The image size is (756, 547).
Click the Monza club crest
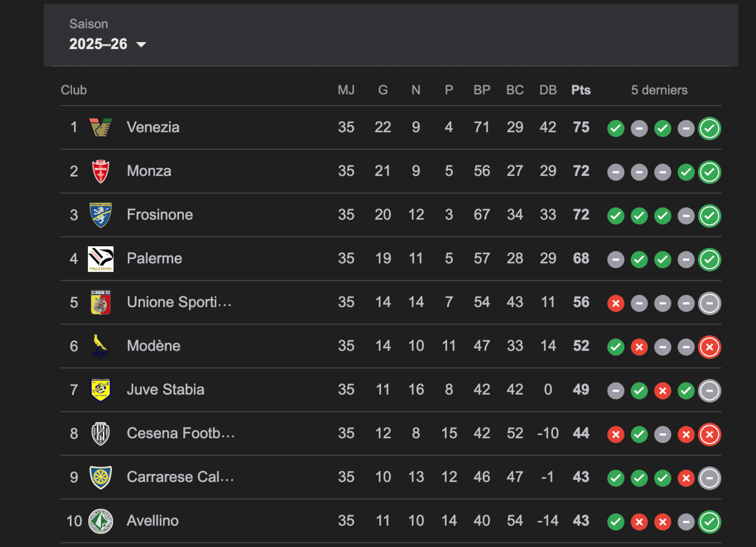100,171
